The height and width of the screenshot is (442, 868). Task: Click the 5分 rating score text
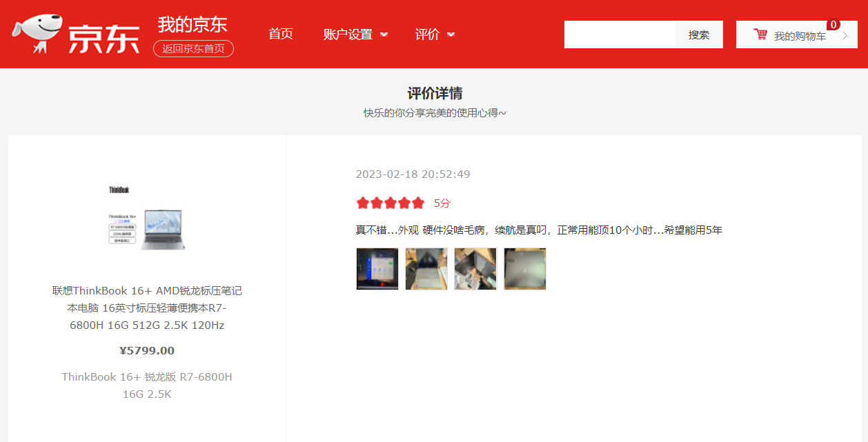click(x=442, y=203)
